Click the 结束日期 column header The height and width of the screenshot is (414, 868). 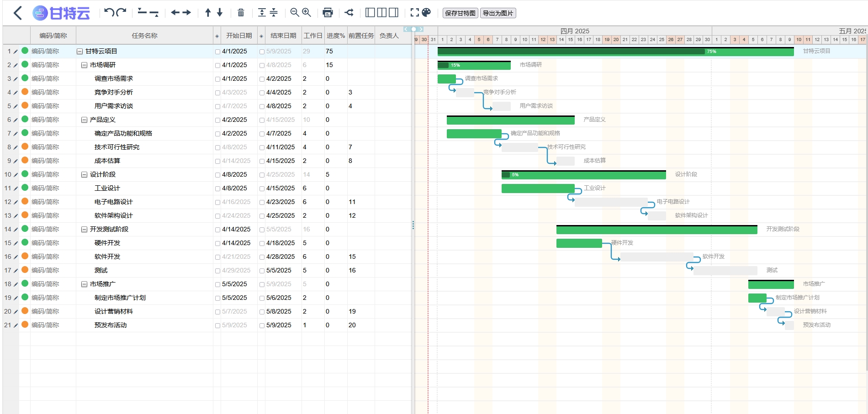pyautogui.click(x=283, y=36)
